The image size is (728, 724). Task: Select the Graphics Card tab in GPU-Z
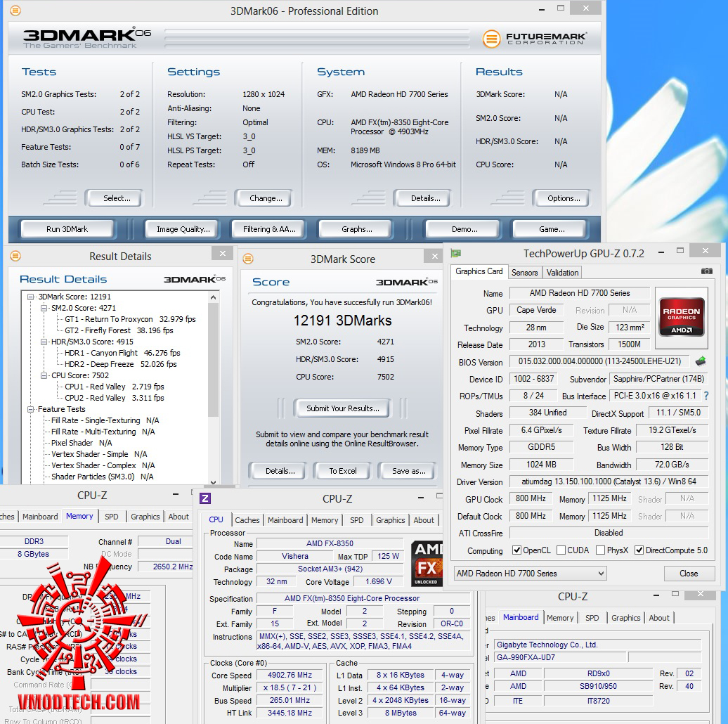[x=479, y=271]
